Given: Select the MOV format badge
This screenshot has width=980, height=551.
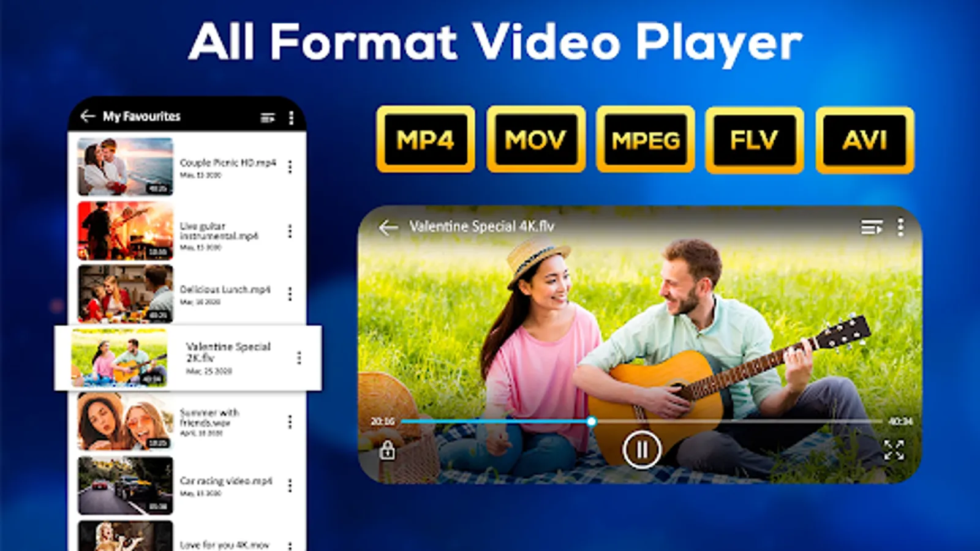Looking at the screenshot, I should pyautogui.click(x=536, y=140).
